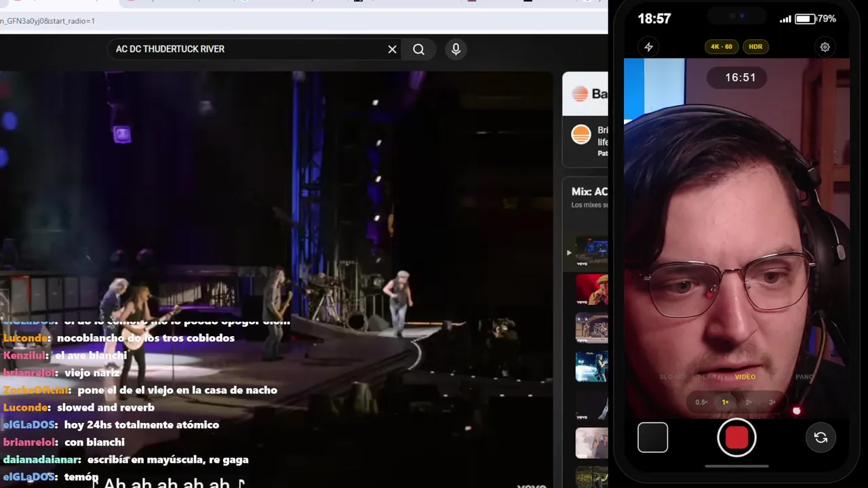Tap the phone battery 79% indicator
Viewport: 868px width, 488px height.
[816, 19]
